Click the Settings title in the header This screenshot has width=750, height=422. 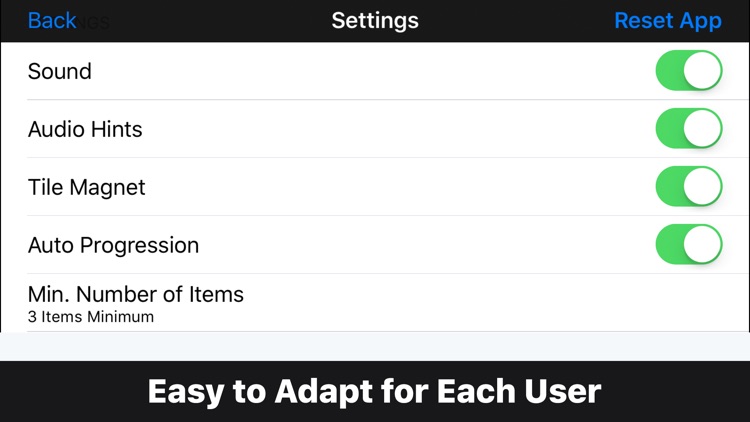pyautogui.click(x=375, y=21)
